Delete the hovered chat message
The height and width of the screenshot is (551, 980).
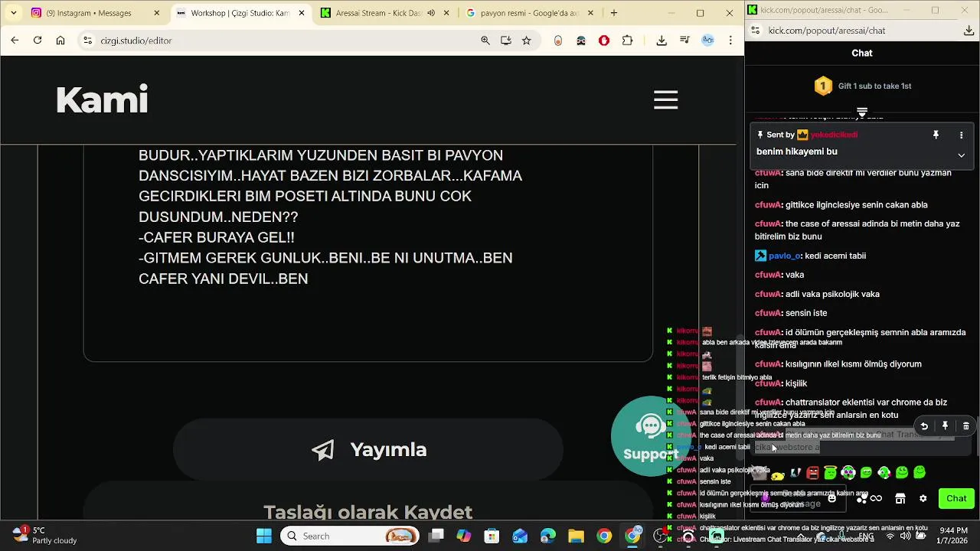pyautogui.click(x=965, y=426)
